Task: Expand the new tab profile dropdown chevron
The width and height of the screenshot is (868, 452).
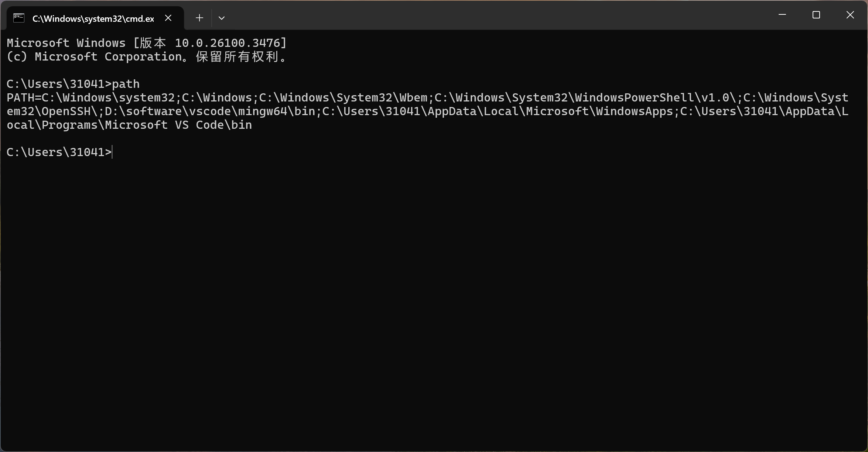Action: (222, 18)
